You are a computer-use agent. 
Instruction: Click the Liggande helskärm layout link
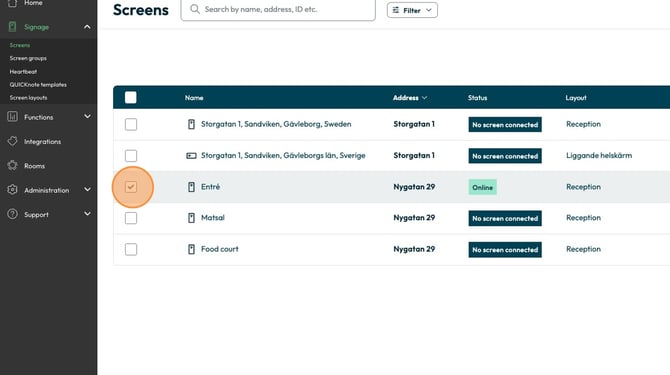tap(599, 155)
